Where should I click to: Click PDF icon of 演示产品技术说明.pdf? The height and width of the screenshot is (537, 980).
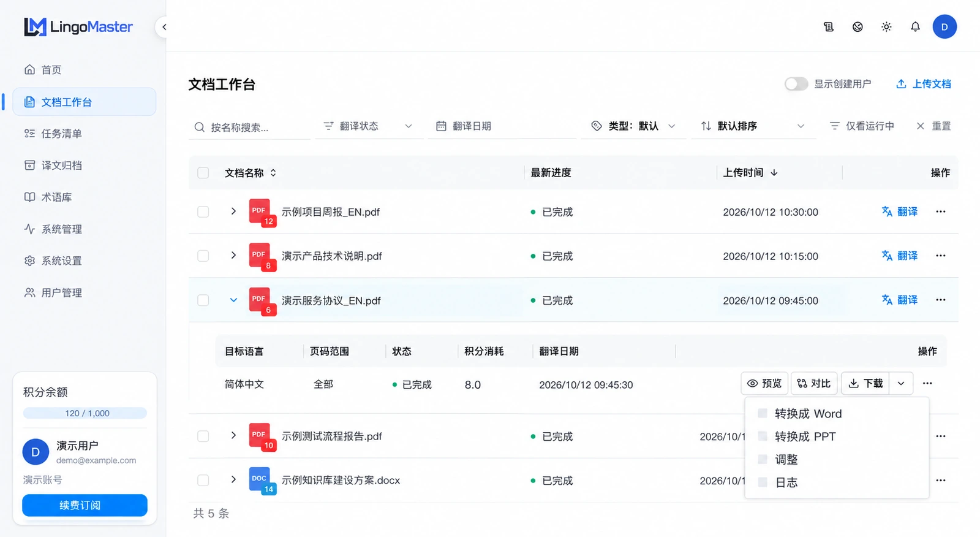coord(262,256)
